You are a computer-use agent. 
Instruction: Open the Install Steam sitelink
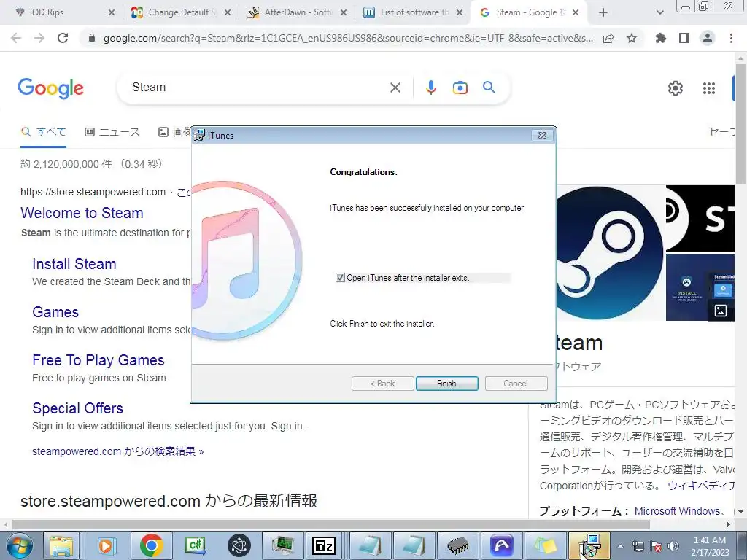point(74,264)
